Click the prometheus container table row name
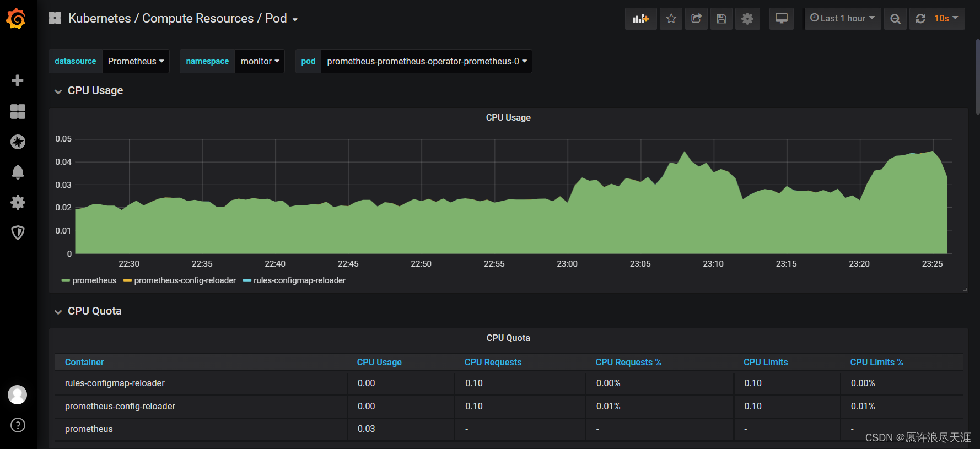This screenshot has height=449, width=980. [89, 429]
